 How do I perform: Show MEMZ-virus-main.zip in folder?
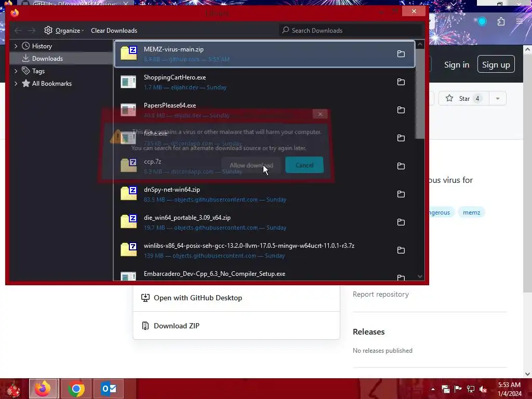pyautogui.click(x=401, y=54)
